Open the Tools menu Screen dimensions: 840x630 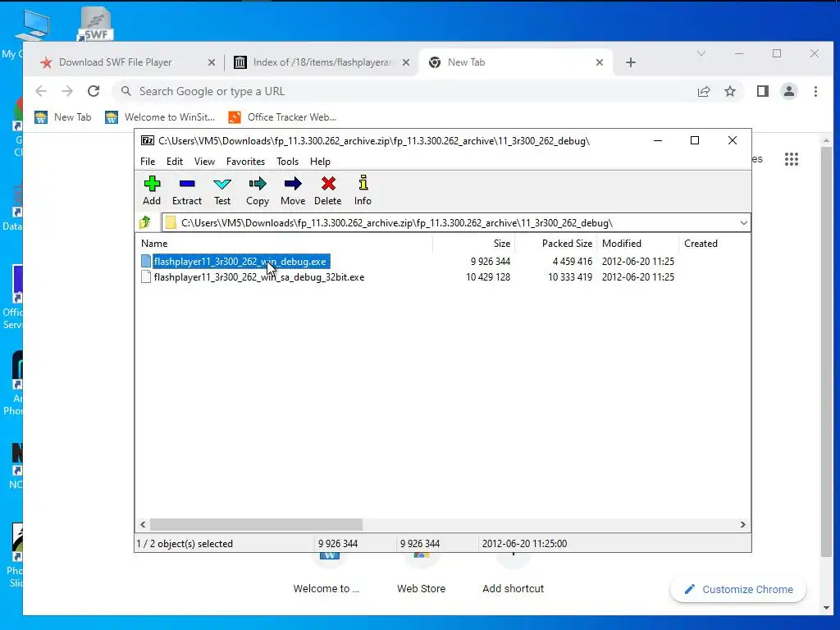coord(287,162)
